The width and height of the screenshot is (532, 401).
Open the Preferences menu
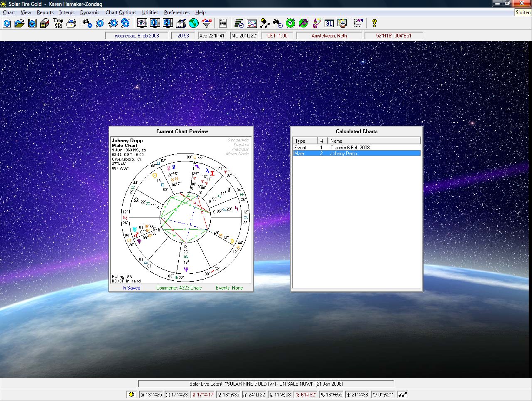(177, 12)
